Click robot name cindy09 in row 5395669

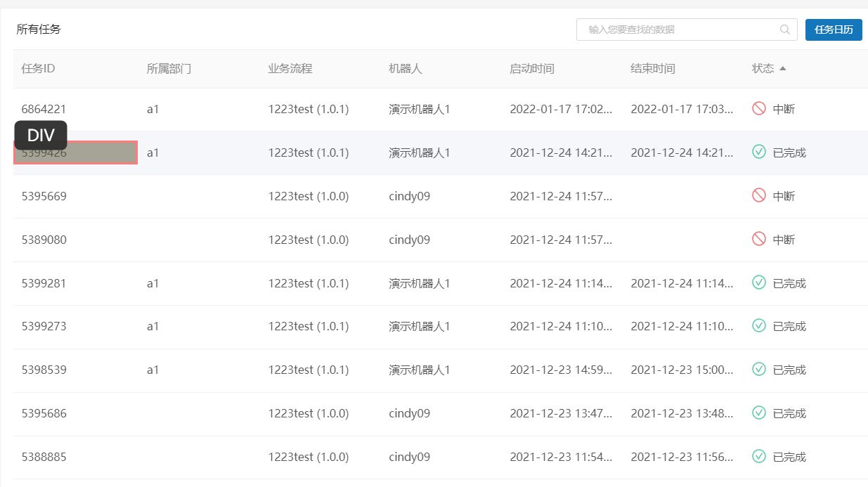coord(409,197)
